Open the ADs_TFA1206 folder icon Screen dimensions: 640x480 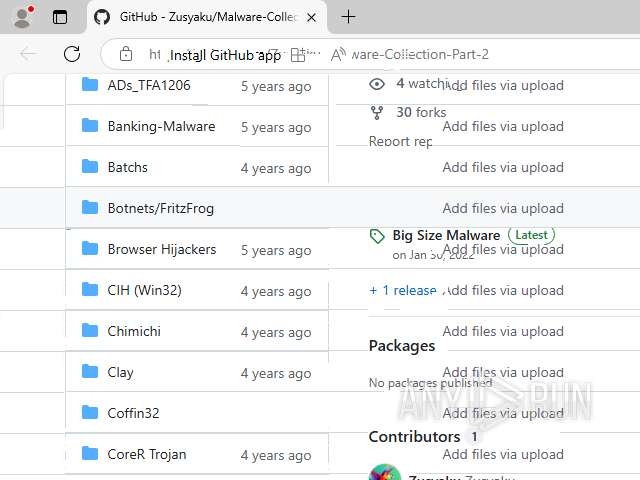[90, 85]
